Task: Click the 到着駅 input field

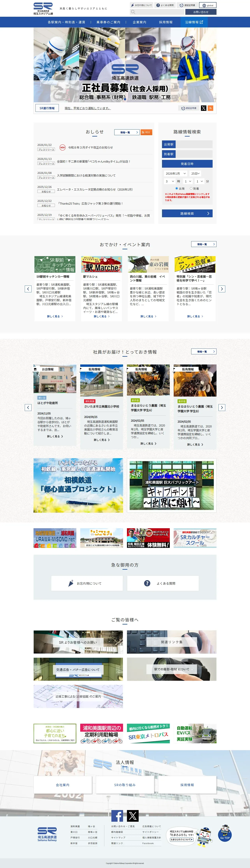Action: pos(194,154)
